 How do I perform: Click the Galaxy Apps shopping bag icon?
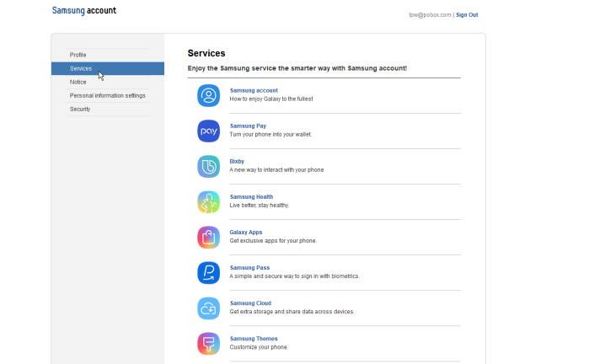208,238
